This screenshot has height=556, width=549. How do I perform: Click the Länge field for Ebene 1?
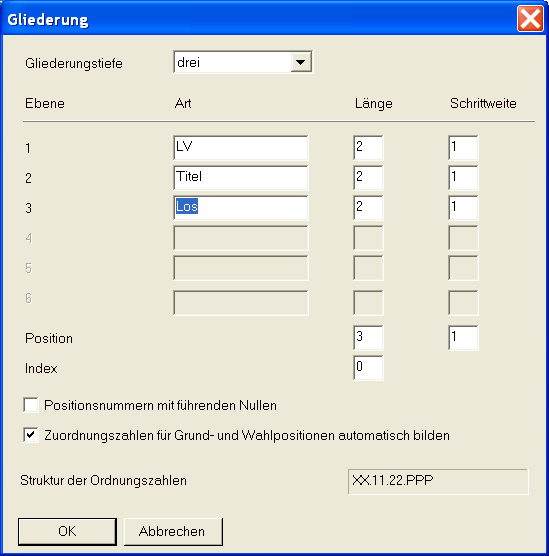(x=368, y=148)
